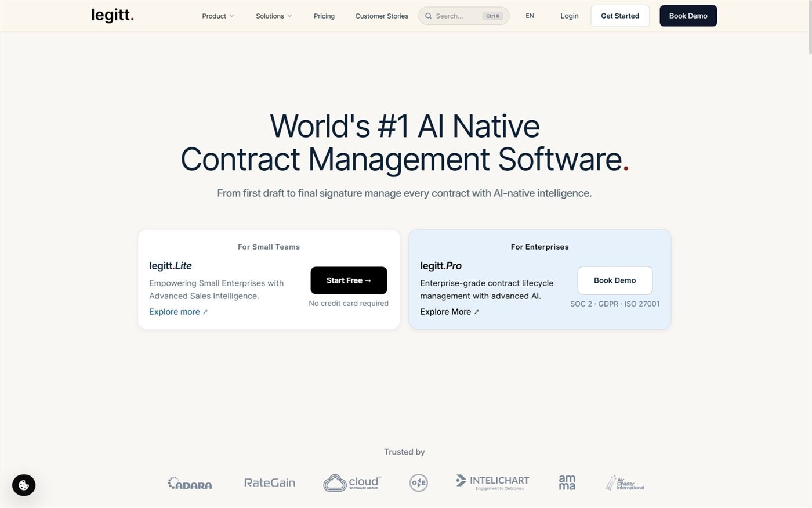Screen dimensions: 812x508
Task: Click 'No credit card required' text
Action: (349, 304)
